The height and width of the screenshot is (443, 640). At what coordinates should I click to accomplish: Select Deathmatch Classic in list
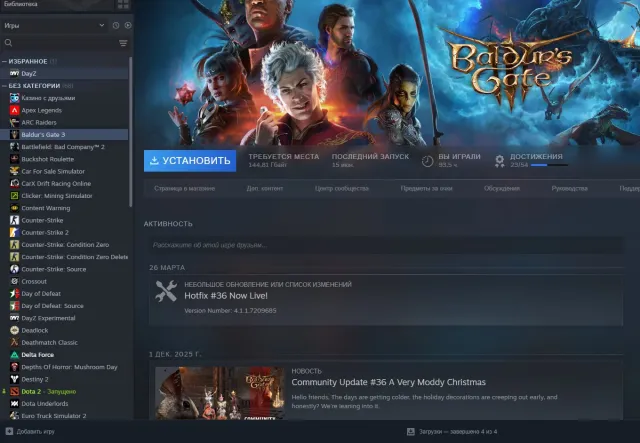coord(64,343)
